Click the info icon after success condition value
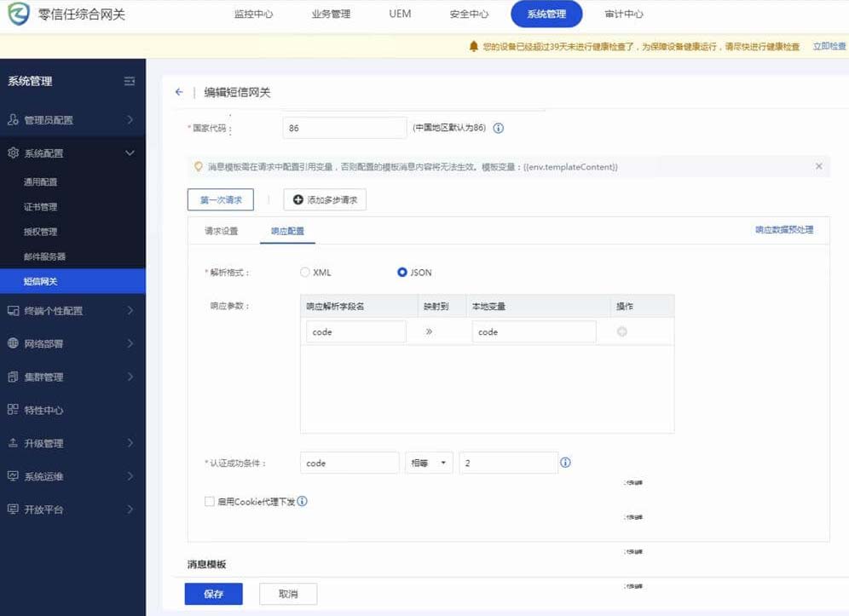 [565, 463]
